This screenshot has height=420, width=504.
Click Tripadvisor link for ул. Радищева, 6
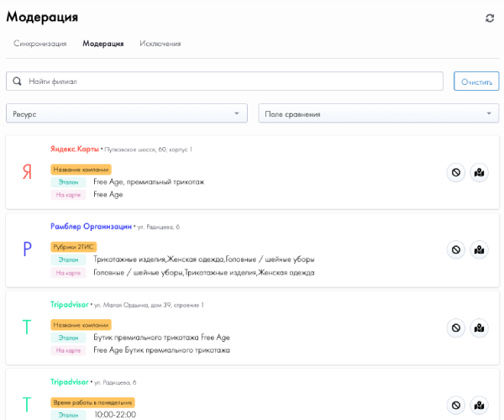(70, 381)
